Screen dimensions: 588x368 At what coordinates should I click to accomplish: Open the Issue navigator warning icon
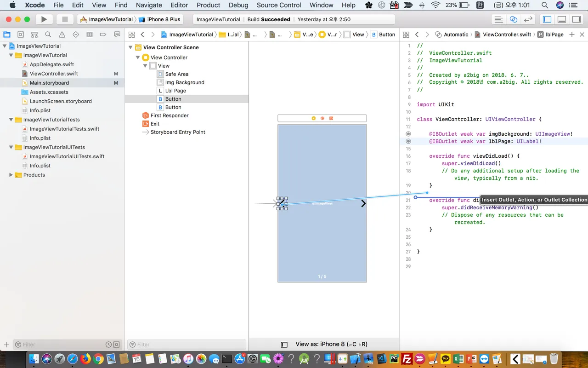pyautogui.click(x=62, y=34)
